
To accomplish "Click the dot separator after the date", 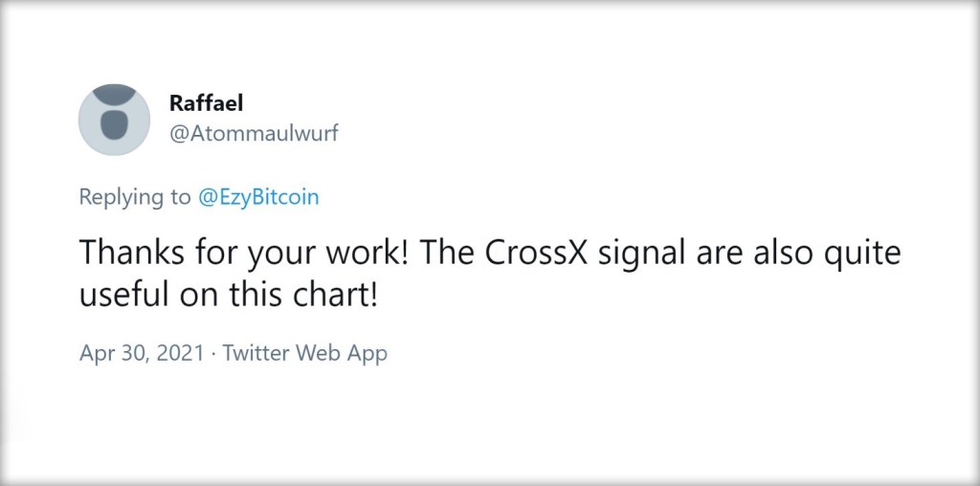I will [213, 353].
